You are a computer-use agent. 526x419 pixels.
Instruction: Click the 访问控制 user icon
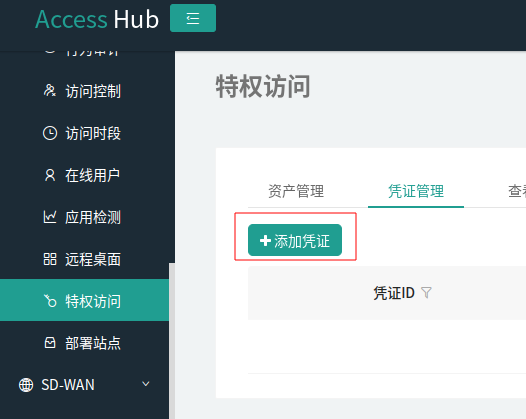click(50, 91)
